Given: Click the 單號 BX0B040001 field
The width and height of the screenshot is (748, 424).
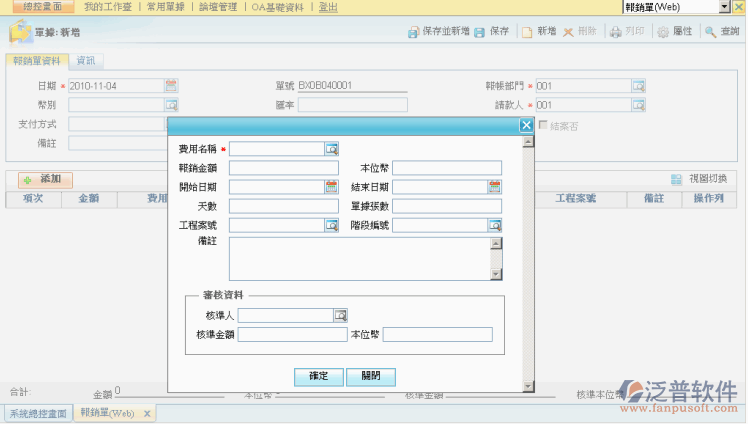Looking at the screenshot, I should pos(353,86).
